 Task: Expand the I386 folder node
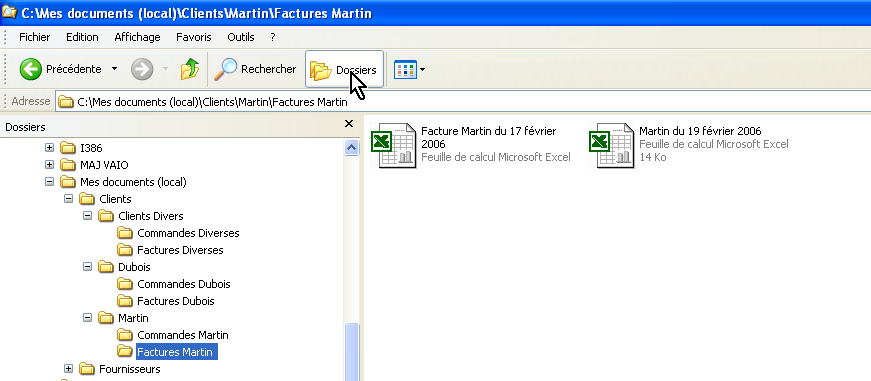[x=49, y=148]
